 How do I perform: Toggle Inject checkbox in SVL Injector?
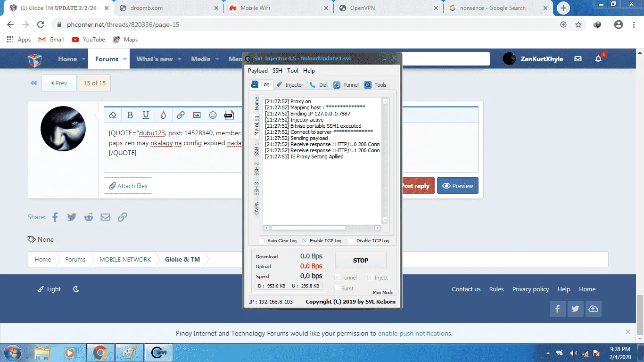[370, 278]
